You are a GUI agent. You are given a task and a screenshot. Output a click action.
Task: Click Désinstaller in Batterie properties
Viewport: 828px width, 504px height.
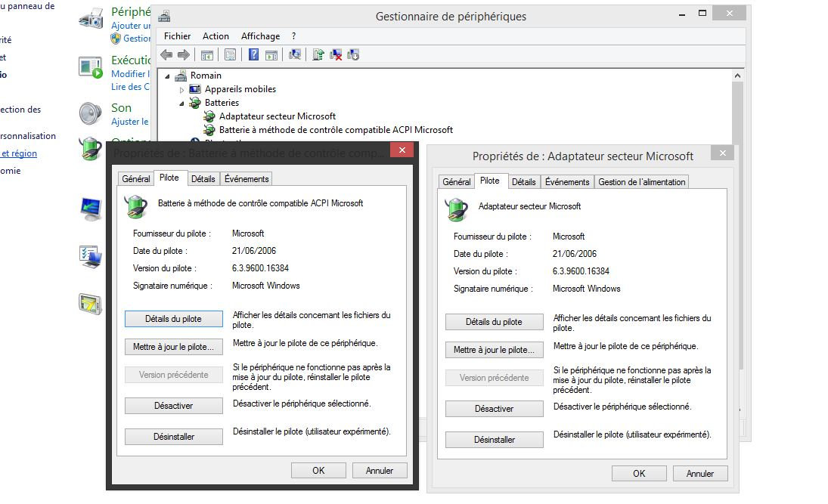pos(174,437)
